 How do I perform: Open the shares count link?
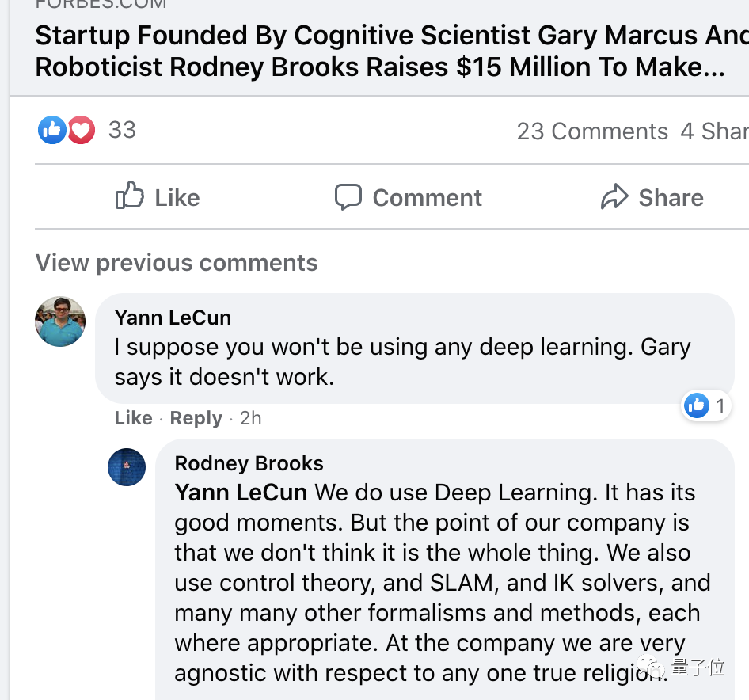pos(713,131)
